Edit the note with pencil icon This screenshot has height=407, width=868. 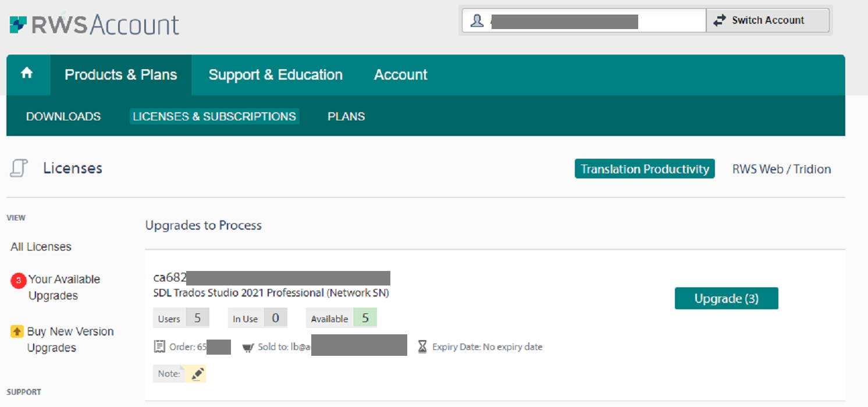(x=198, y=374)
